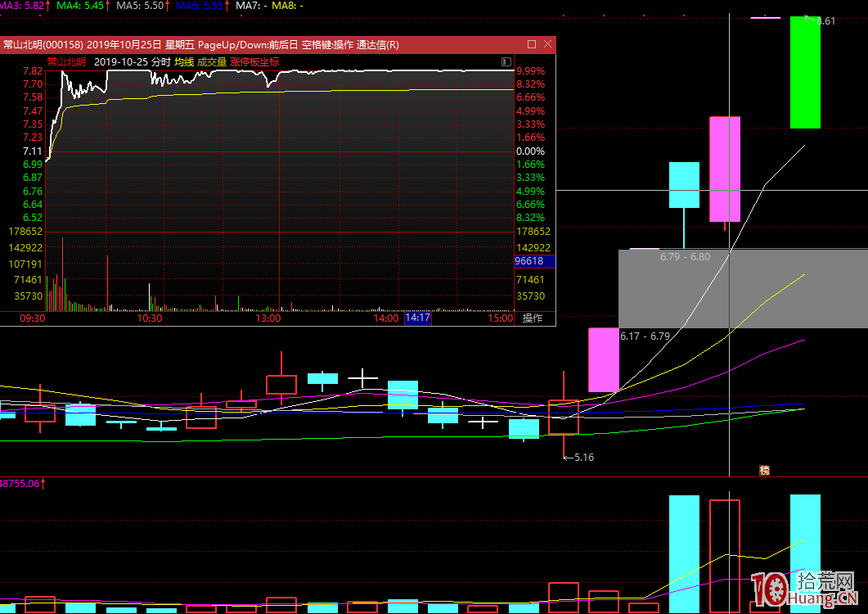Click the gray 6.79 - 6.80 gap zone
The height and width of the screenshot is (614, 868).
click(x=742, y=288)
